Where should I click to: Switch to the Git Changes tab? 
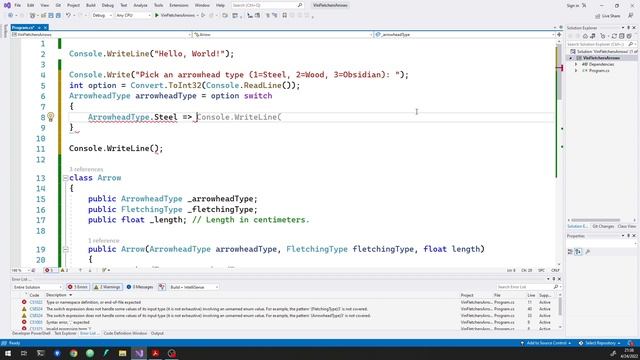(603, 226)
